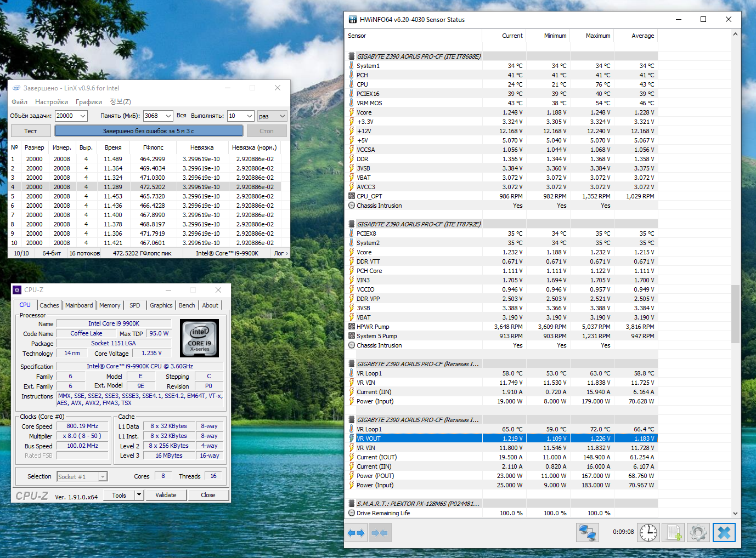This screenshot has width=756, height=558.
Task: Click fan icon next to HPWR Pump
Action: pyautogui.click(x=352, y=327)
